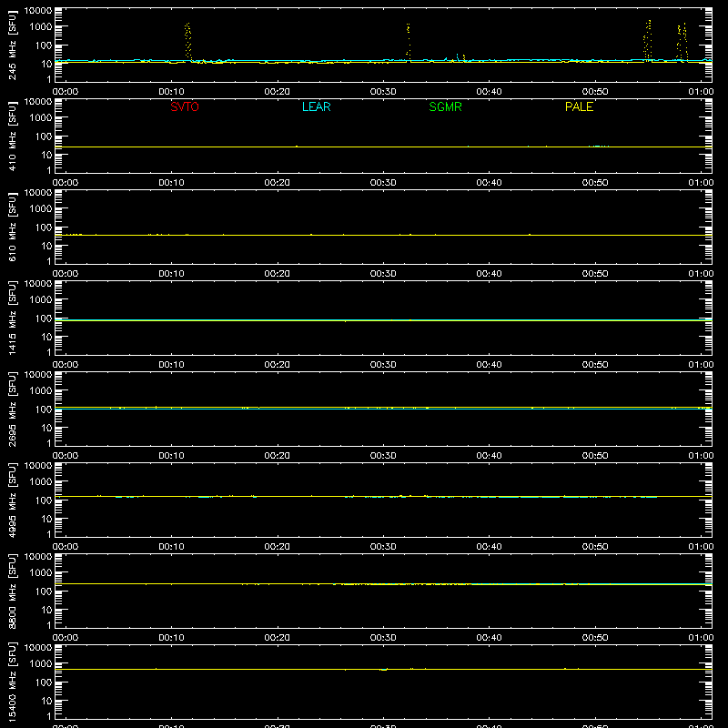
Task: Click the yellow flux trace in the 410 MHz plot
Action: [383, 147]
